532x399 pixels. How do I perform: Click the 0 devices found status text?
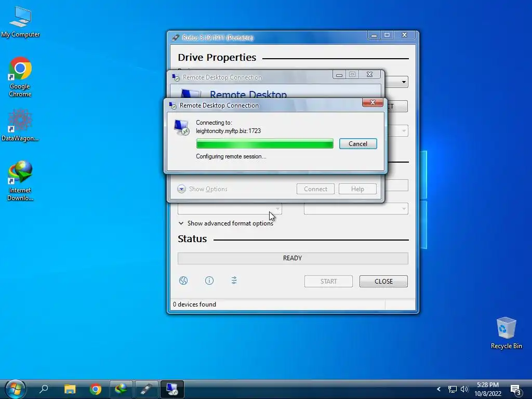pyautogui.click(x=194, y=304)
